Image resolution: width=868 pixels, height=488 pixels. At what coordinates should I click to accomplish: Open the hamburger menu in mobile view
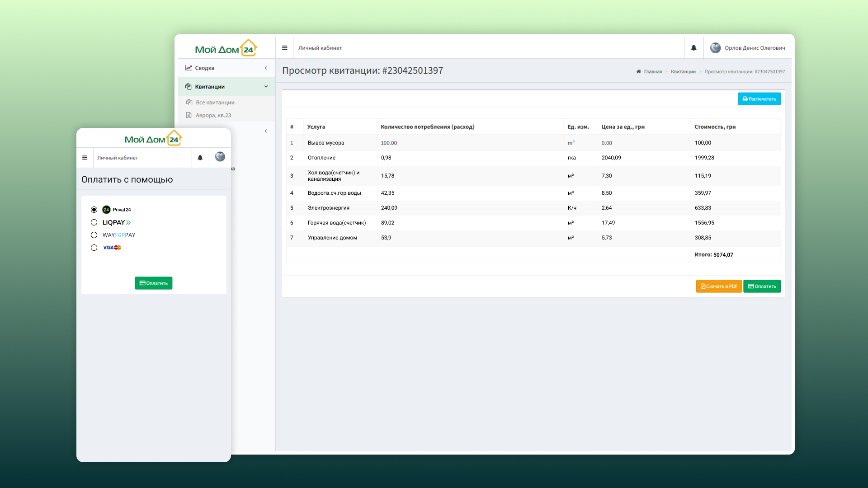coord(85,158)
